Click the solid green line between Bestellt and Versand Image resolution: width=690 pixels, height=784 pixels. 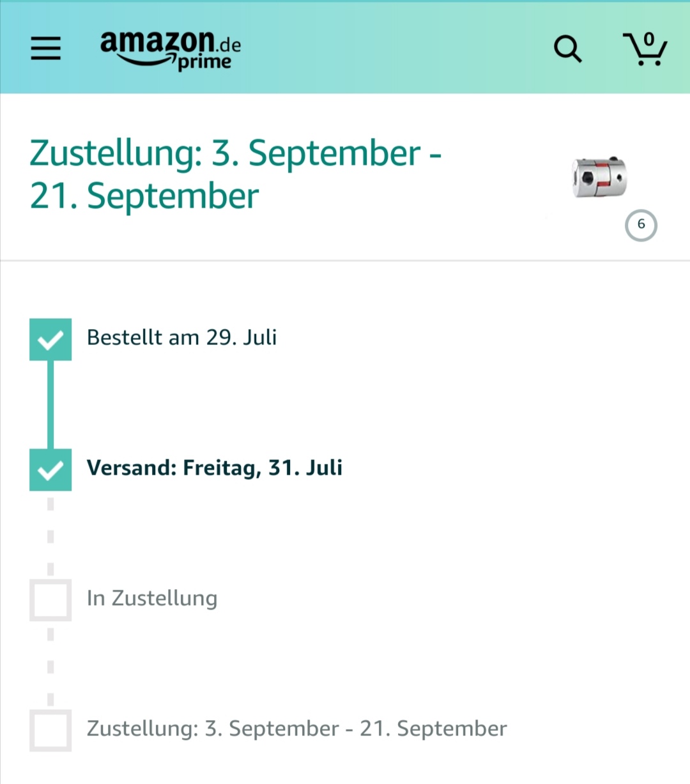(50, 404)
